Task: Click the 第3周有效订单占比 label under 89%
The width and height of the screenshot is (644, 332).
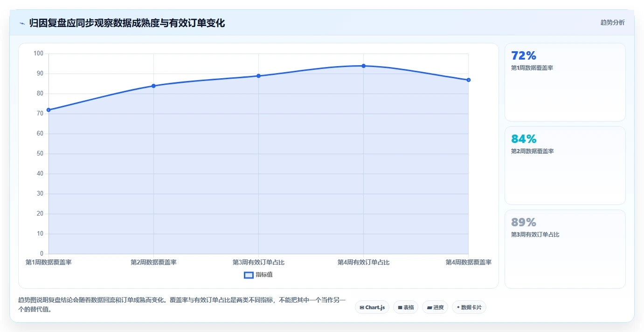Action: [x=535, y=235]
